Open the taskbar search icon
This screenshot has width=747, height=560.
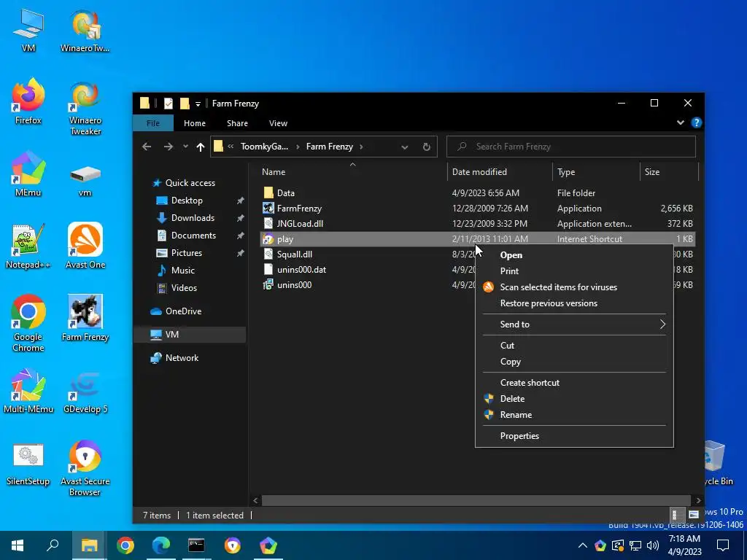coord(53,545)
